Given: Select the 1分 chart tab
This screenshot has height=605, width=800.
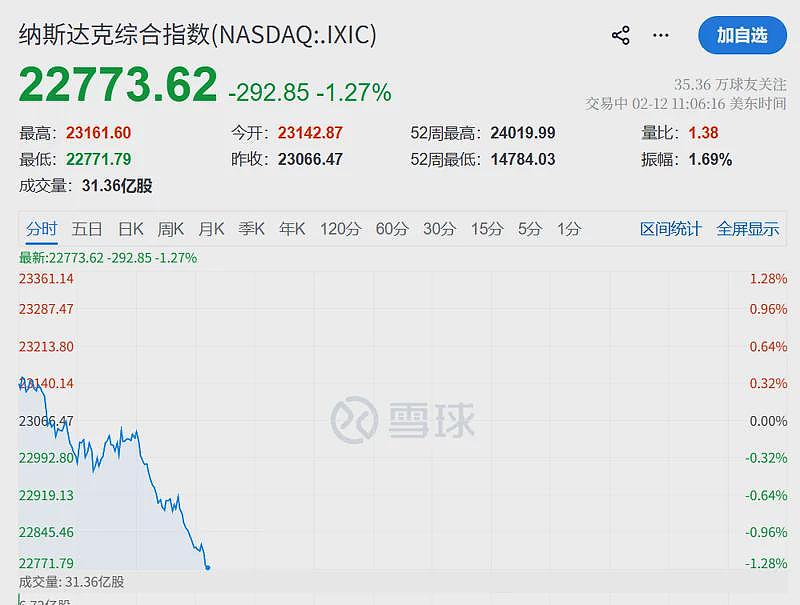Looking at the screenshot, I should pyautogui.click(x=569, y=229).
